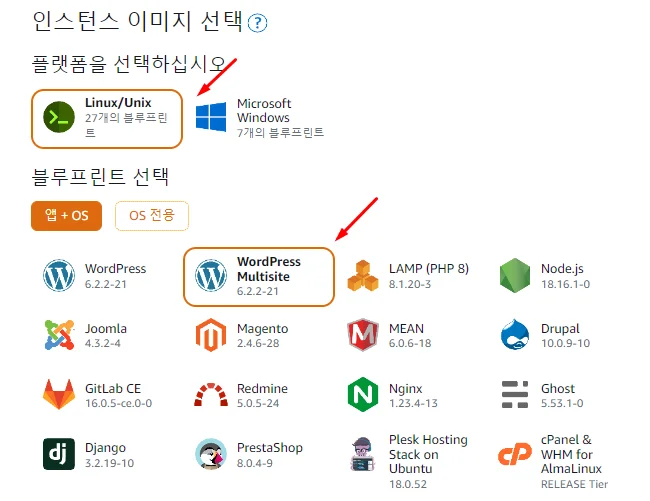This screenshot has width=650, height=501.
Task: Choose the Linux/Unix platform label
Action: (x=118, y=102)
